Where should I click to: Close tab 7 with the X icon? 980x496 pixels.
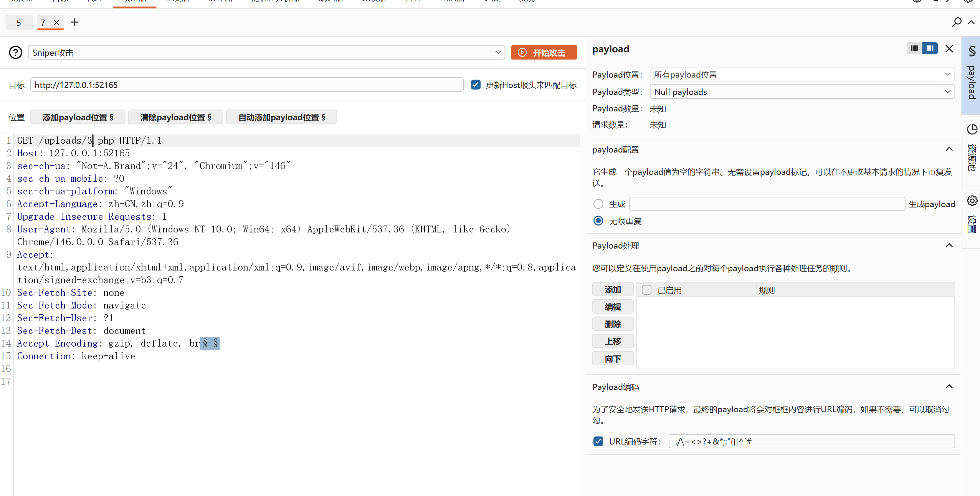[56, 22]
